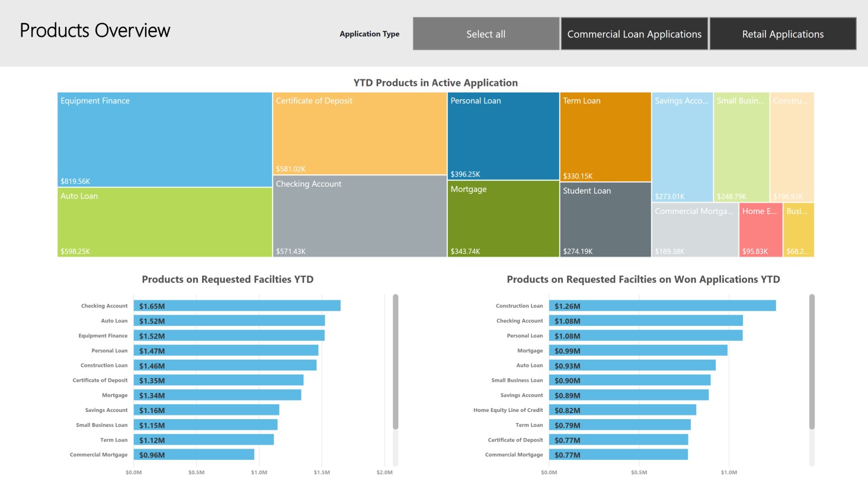Click the Checking Account $1.65M bar
The image size is (868, 486).
pyautogui.click(x=237, y=306)
